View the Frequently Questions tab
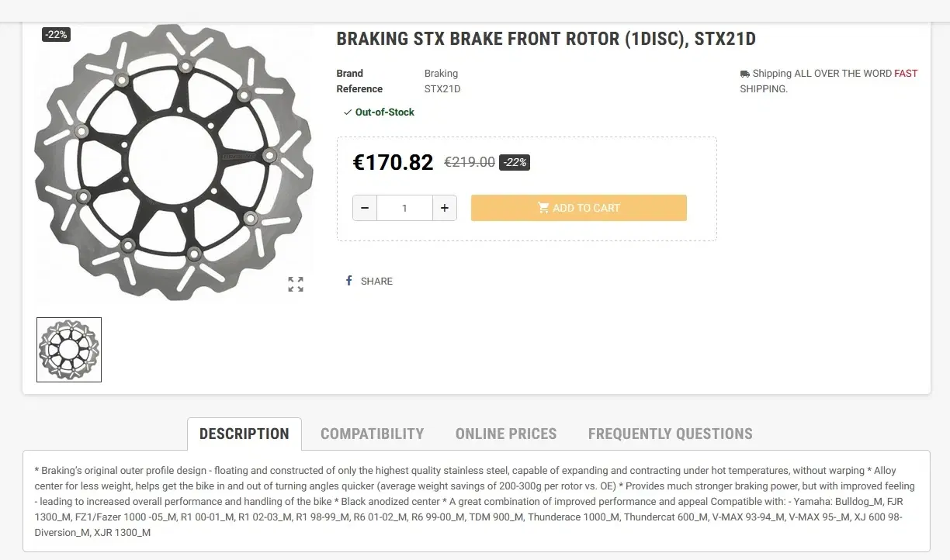The height and width of the screenshot is (560, 950). (x=671, y=434)
